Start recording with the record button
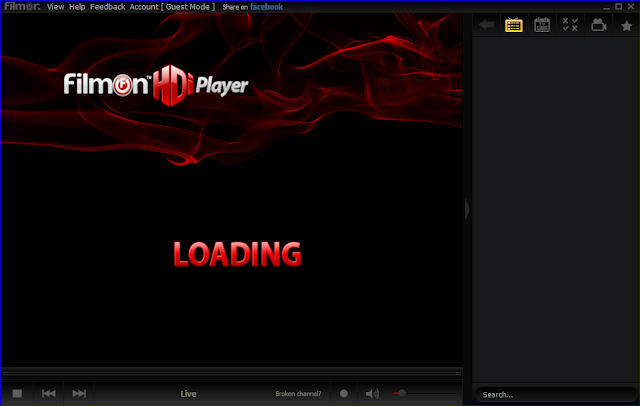This screenshot has height=406, width=640. pyautogui.click(x=344, y=393)
